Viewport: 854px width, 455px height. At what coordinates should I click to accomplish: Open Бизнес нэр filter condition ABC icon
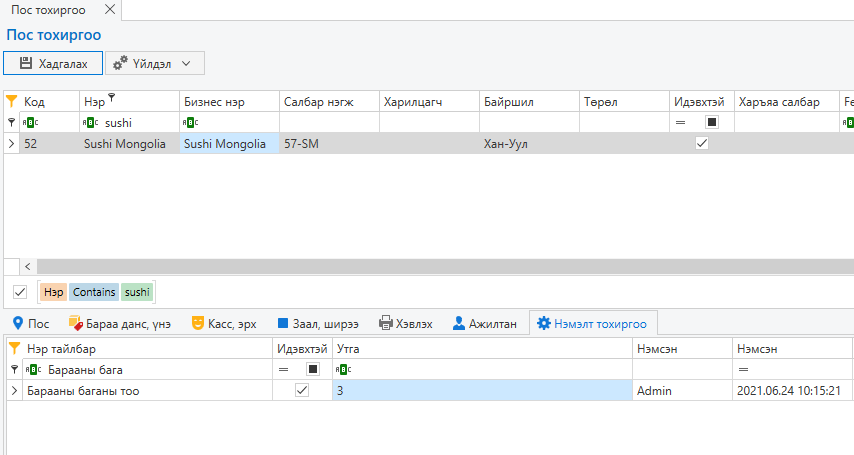(x=190, y=123)
